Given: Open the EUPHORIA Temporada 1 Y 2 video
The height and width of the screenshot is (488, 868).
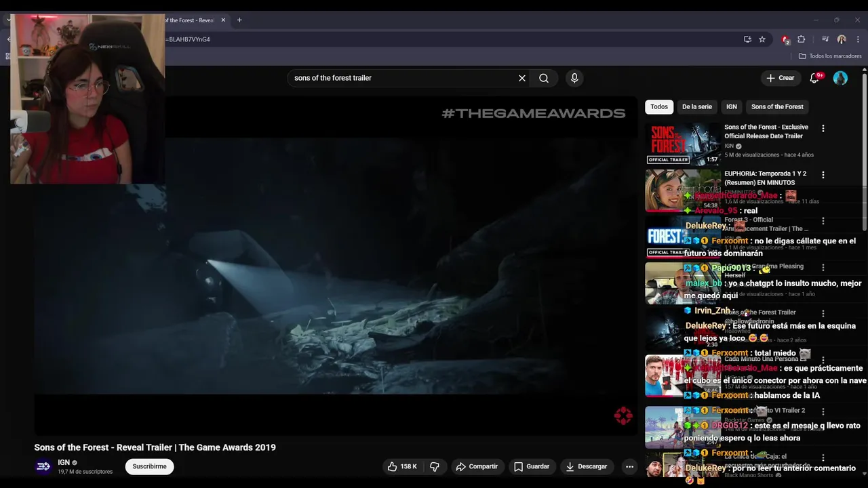Looking at the screenshot, I should (x=766, y=178).
